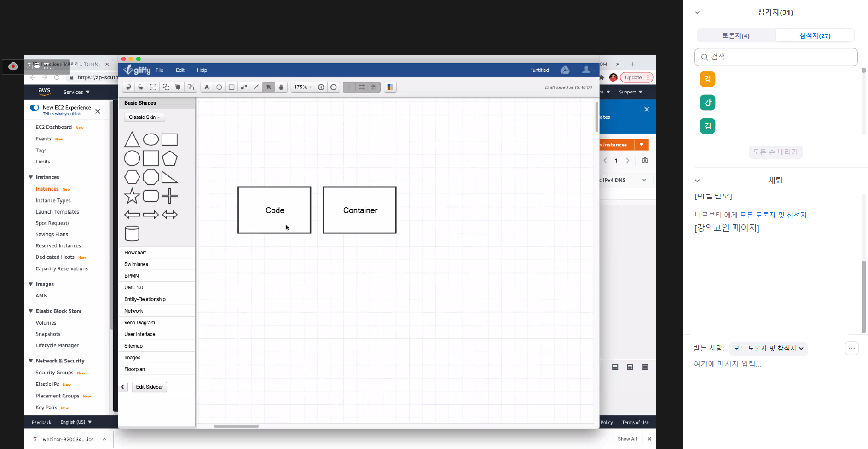
Task: Toggle the New EC2 Experience switch
Action: [x=35, y=107]
